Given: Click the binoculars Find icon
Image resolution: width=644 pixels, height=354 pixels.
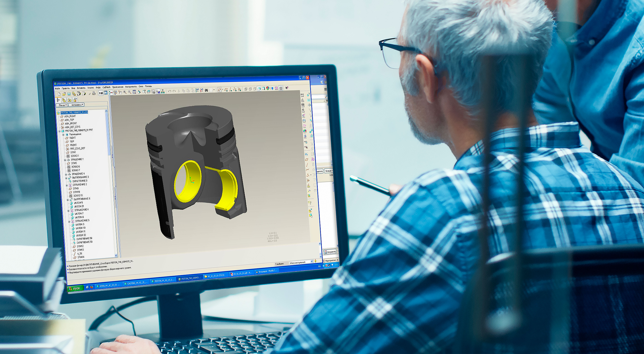Looking at the screenshot, I should coord(206,90).
